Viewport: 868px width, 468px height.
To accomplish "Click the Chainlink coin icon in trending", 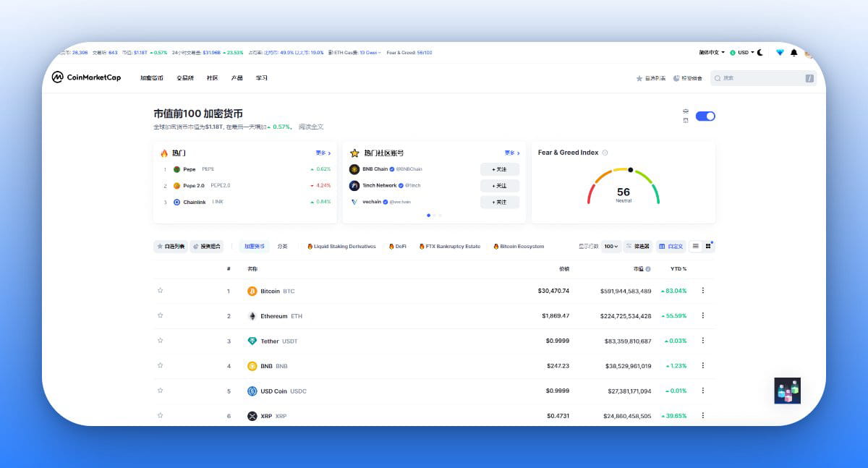I will 176,202.
